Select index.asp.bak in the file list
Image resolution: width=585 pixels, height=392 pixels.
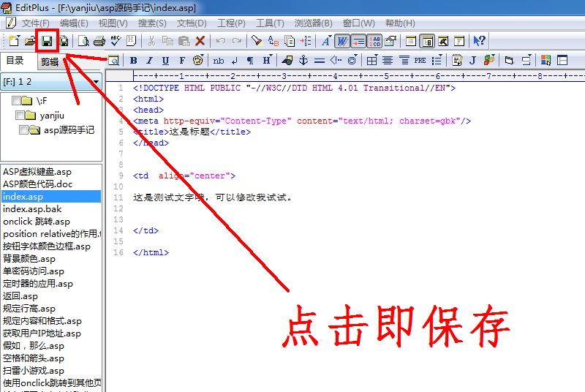[32, 209]
